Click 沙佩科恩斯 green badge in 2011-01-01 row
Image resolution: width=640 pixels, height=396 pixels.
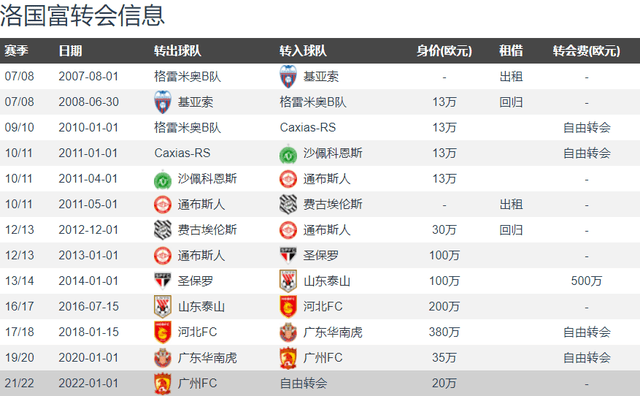coord(288,154)
